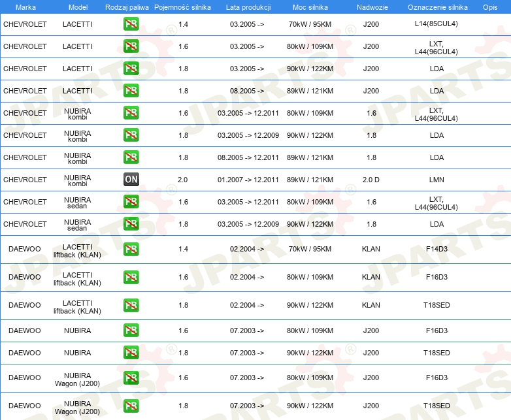511x420 pixels.
Task: Select the Model column header
Action: click(78, 7)
